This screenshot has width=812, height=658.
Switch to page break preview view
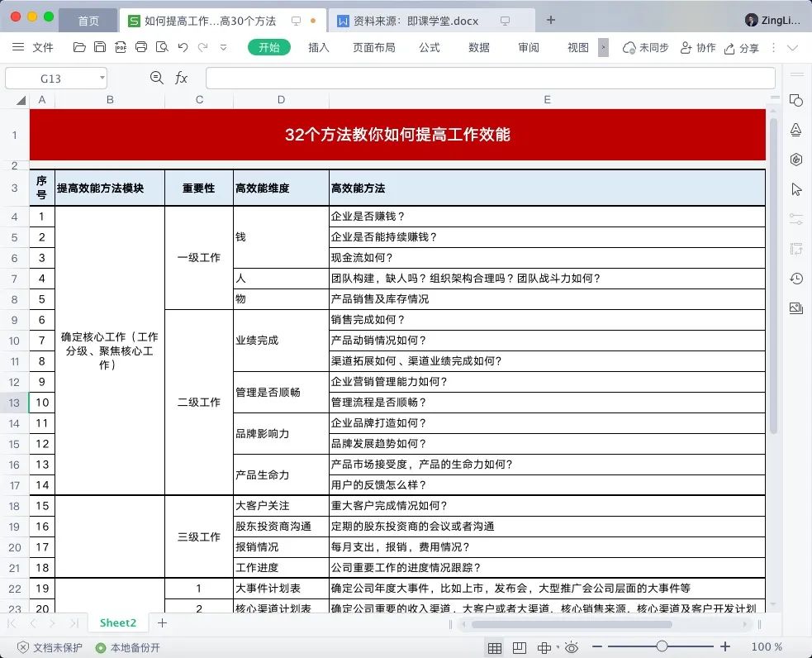[x=520, y=647]
